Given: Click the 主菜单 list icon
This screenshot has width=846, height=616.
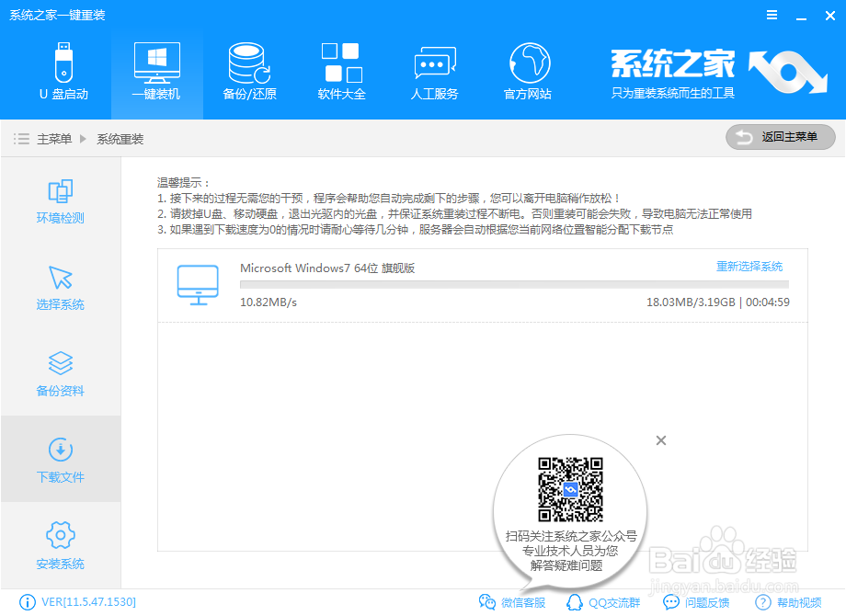Looking at the screenshot, I should point(21,139).
